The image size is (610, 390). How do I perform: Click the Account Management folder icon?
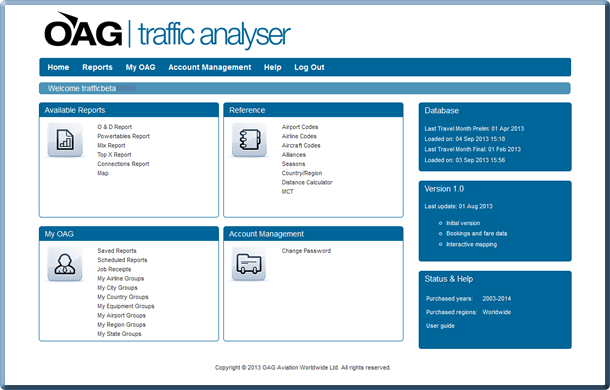tap(249, 264)
